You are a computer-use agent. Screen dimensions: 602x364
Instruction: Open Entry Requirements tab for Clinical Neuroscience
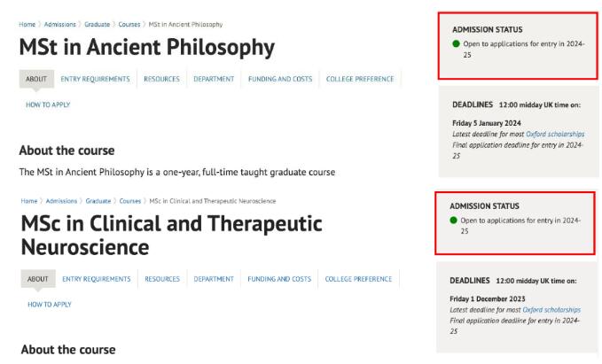97,279
